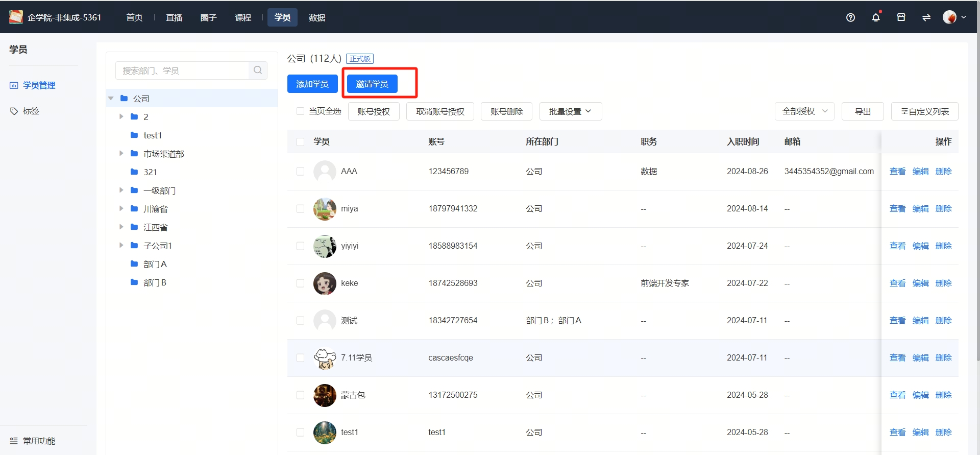Select the checkbox for learner 测试

coord(300,321)
